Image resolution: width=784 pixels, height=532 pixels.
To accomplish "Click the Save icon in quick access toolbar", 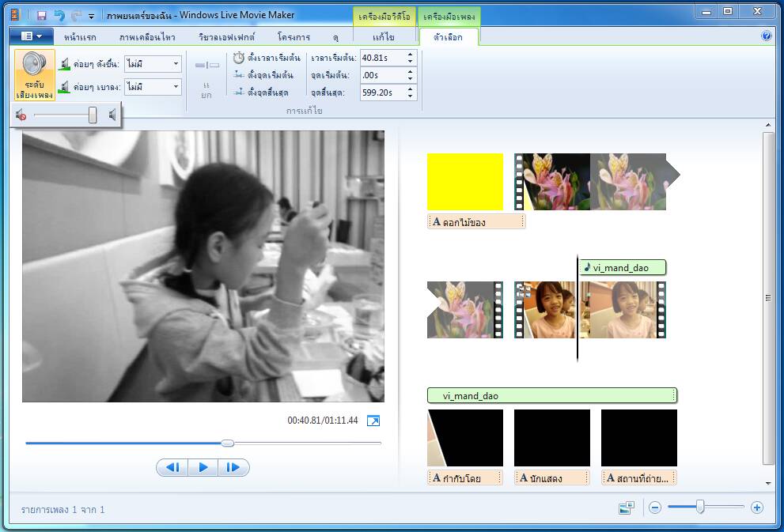I will [x=41, y=15].
